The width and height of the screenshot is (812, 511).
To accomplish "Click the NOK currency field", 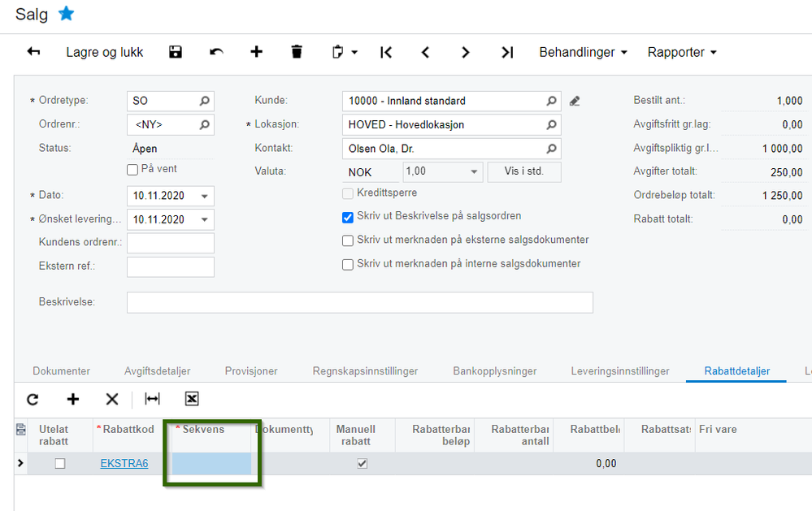I will (371, 172).
